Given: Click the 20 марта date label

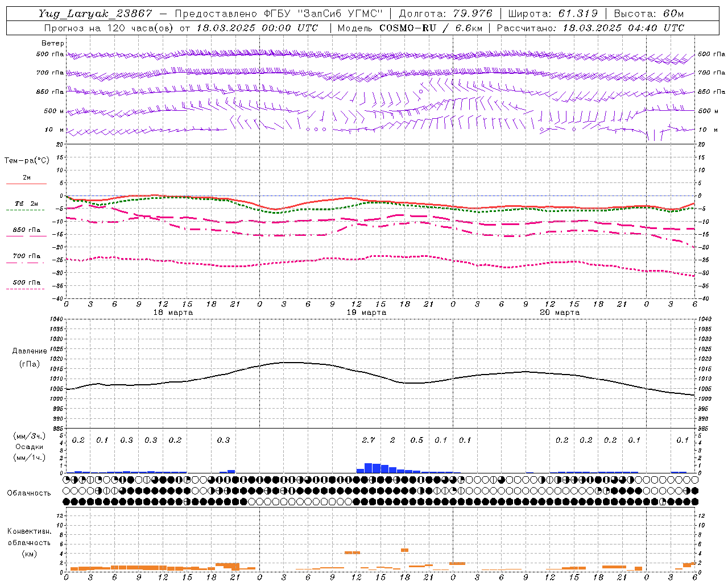Looking at the screenshot, I should pos(560,313).
